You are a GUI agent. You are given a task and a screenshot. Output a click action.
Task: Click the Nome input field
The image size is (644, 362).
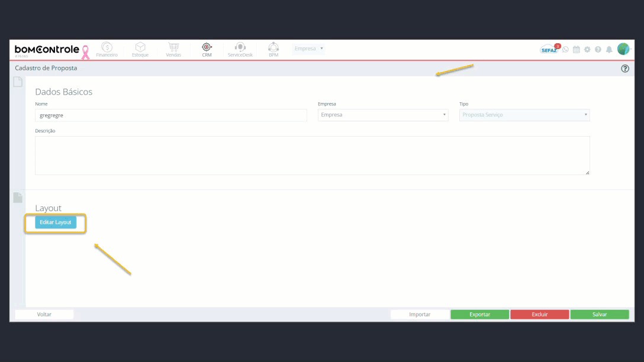point(171,115)
